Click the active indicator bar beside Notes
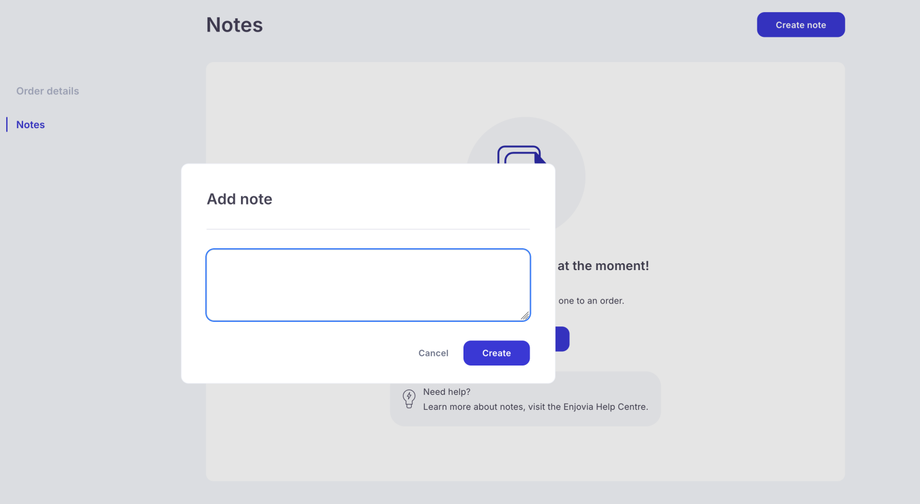Viewport: 920px width, 504px height. 7,125
